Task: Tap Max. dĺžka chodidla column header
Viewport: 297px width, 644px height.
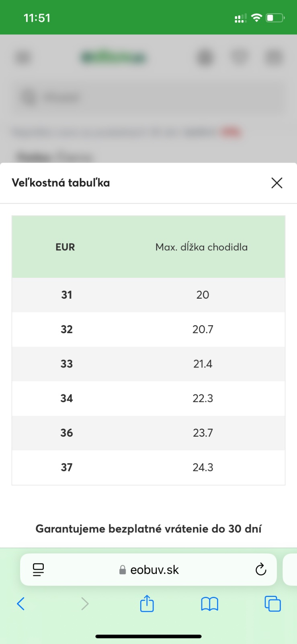Action: click(201, 247)
